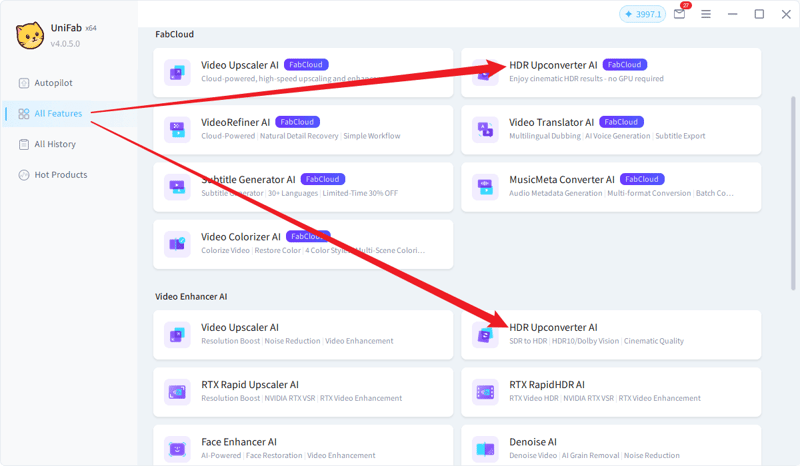
Task: Click the MusicMeta Converter AI icon
Action: tap(485, 187)
